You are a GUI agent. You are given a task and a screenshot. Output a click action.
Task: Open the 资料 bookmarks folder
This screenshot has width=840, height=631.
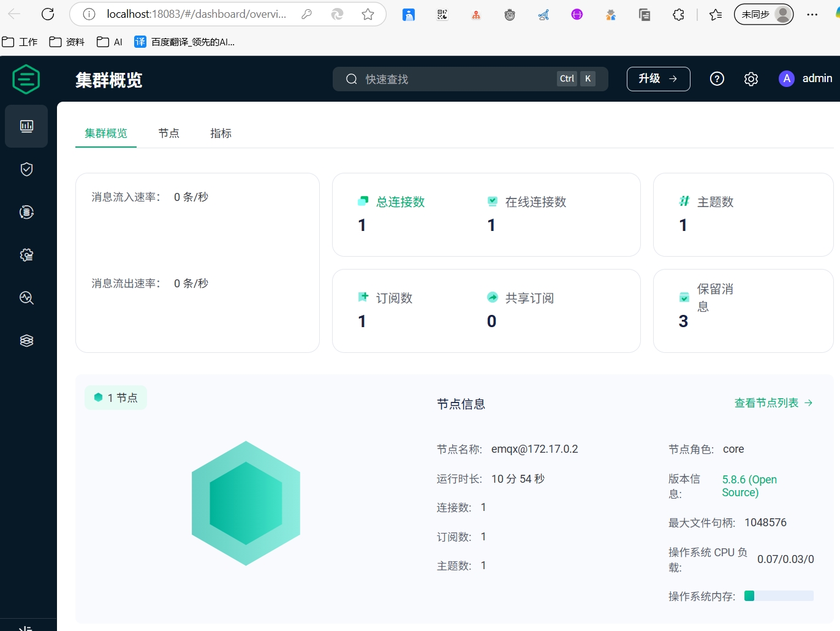[x=67, y=42]
